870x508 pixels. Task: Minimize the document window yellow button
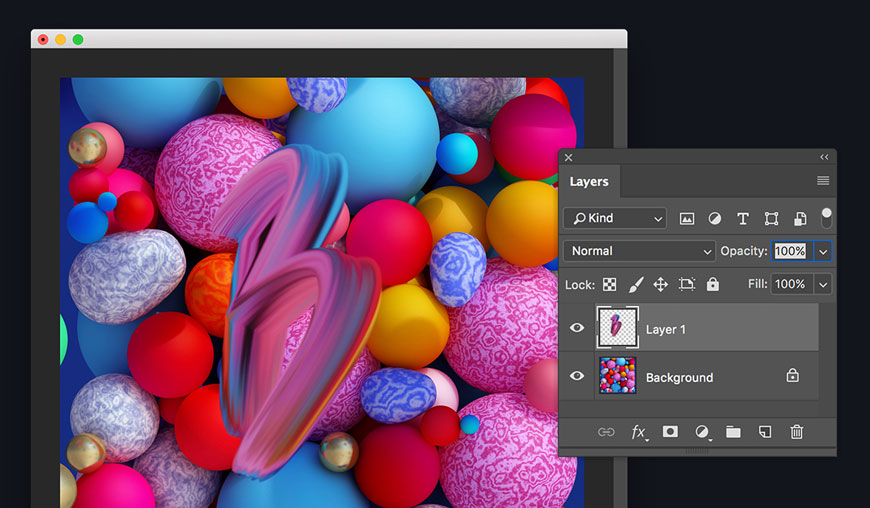[x=60, y=39]
